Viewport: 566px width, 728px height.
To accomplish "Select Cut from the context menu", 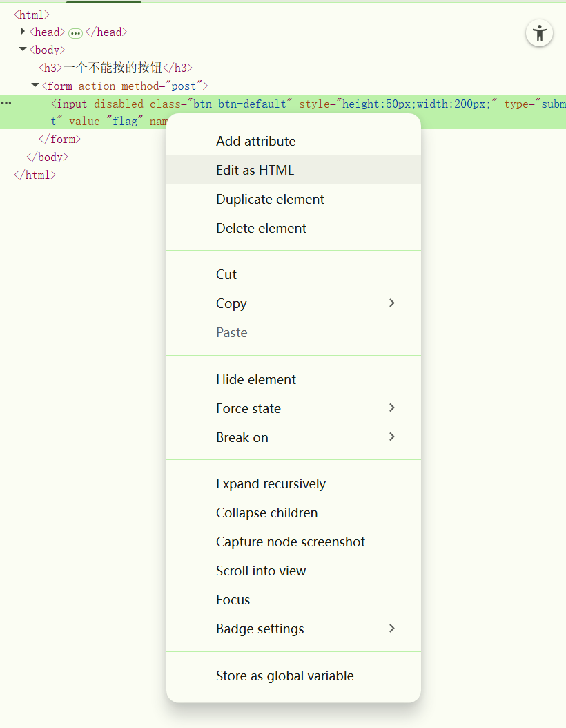I will coord(226,274).
